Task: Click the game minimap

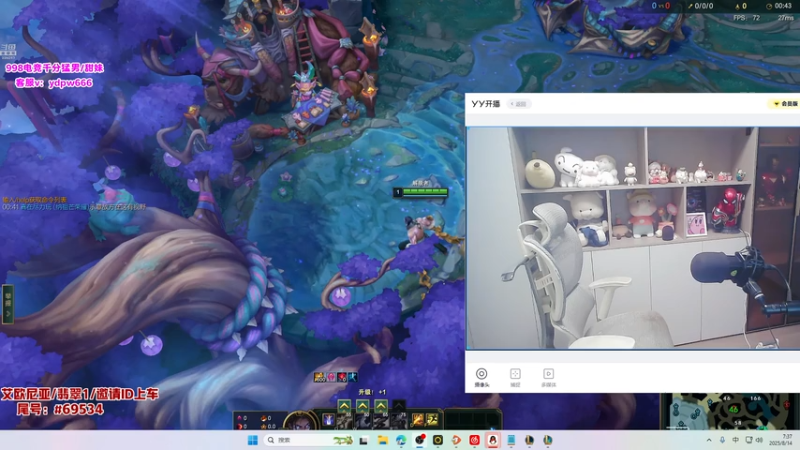Action: (x=730, y=411)
